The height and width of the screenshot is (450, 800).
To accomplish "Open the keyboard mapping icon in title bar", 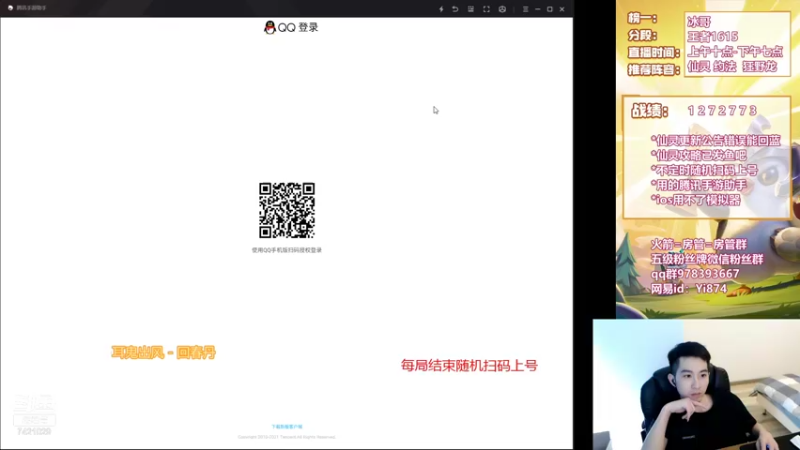I will pyautogui.click(x=470, y=9).
